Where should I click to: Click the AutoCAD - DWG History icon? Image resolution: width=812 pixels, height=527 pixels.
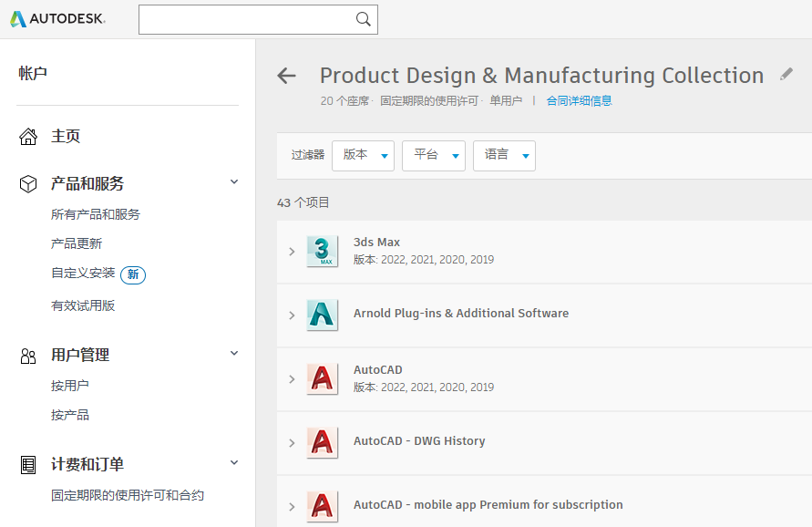323,442
